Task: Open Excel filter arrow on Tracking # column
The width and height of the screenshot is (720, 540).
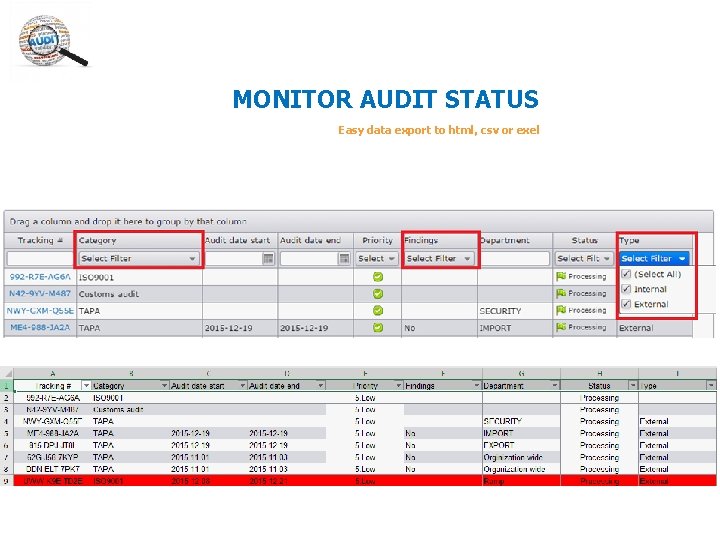Action: [x=86, y=386]
